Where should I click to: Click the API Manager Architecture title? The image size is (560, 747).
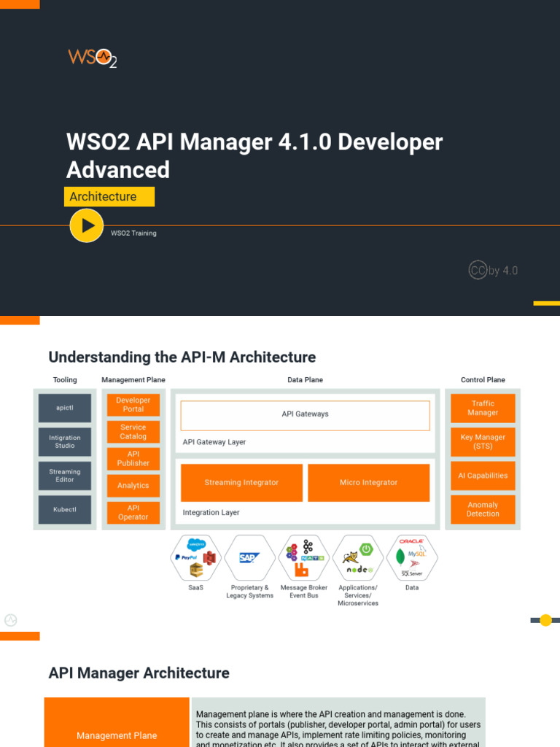pyautogui.click(x=139, y=673)
